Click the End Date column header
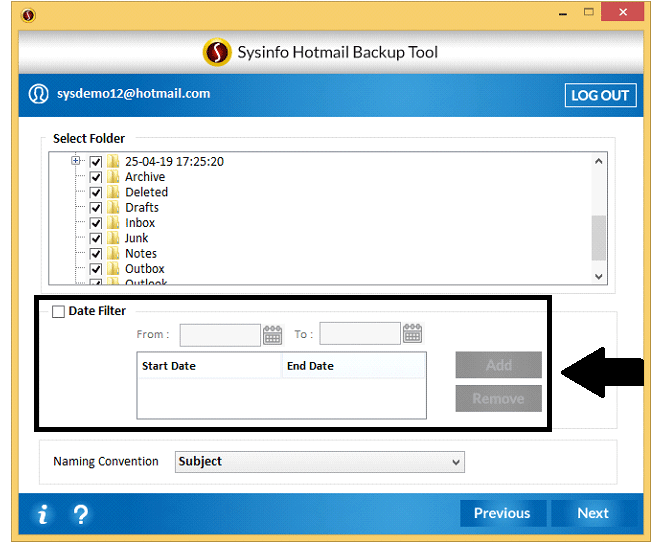Screen dimensions: 651x542 [354, 366]
